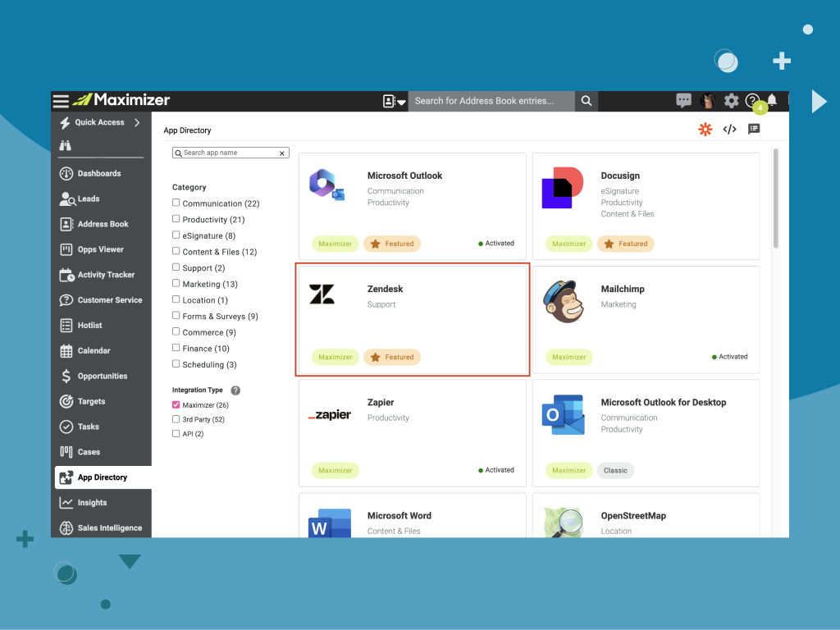Open the Tasks checkmark icon
This screenshot has height=630, width=840.
click(66, 427)
